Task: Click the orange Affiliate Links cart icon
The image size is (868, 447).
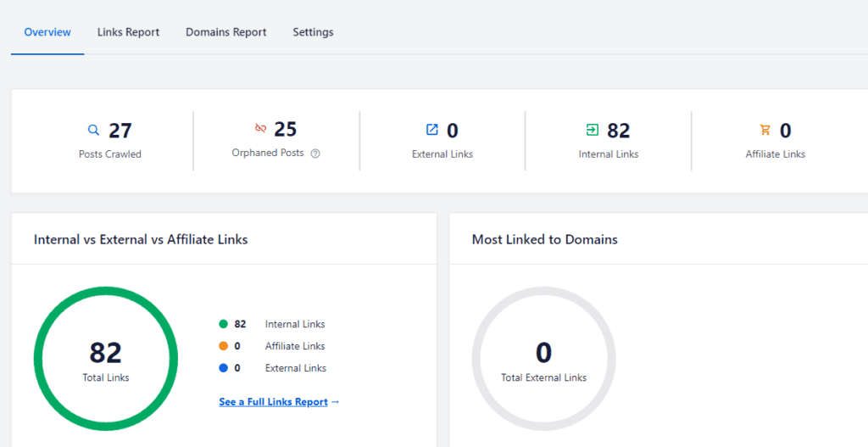Action: tap(765, 130)
